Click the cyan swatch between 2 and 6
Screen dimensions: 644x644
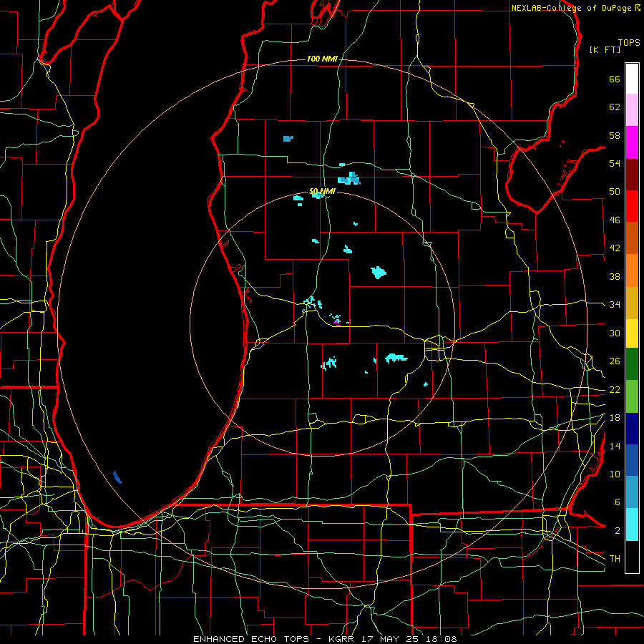click(x=632, y=525)
